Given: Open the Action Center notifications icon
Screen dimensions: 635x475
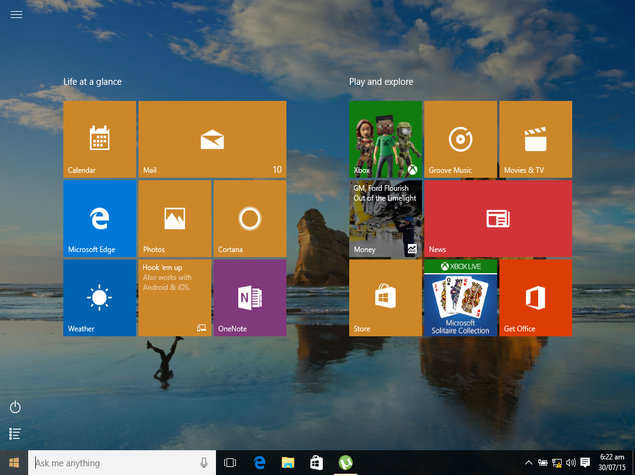Looking at the screenshot, I should coord(585,462).
